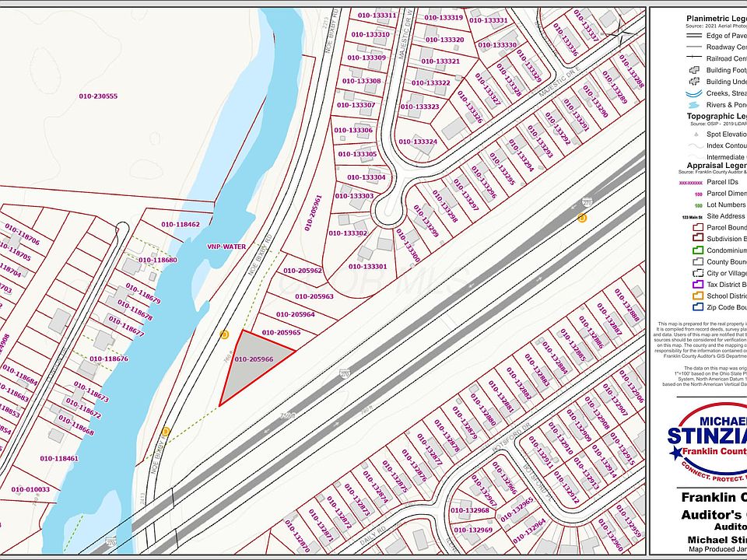The image size is (747, 560).
Task: Select the VNP-WATER label on the river
Action: coord(226,247)
